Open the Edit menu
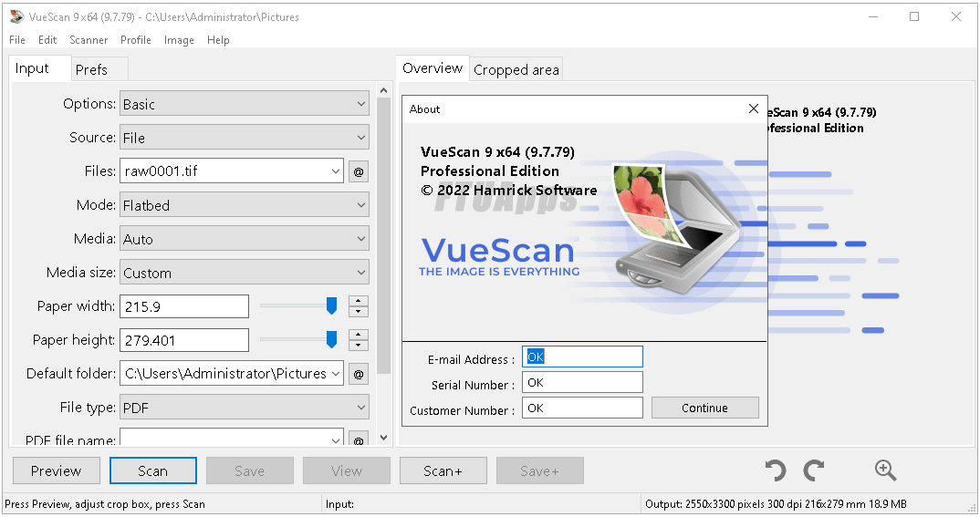 (47, 40)
